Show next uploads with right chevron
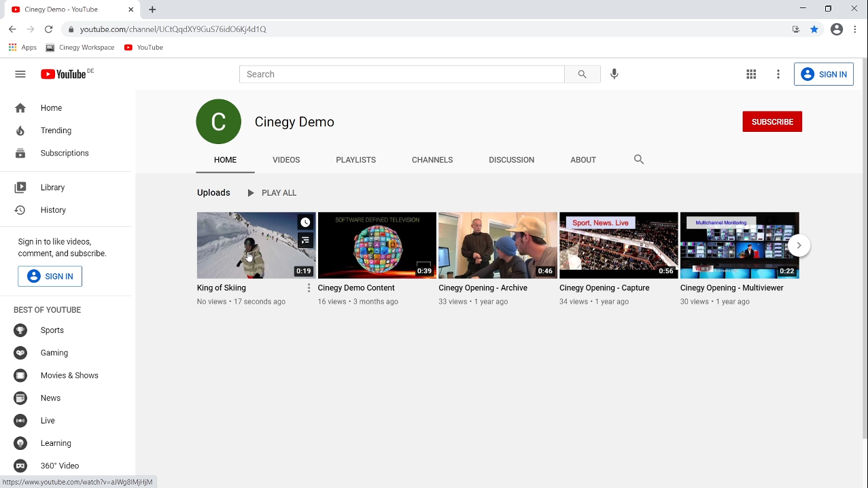 799,245
